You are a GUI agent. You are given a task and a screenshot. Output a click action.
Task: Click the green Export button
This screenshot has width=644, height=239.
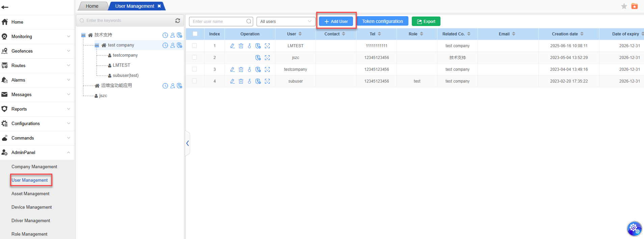(x=426, y=21)
